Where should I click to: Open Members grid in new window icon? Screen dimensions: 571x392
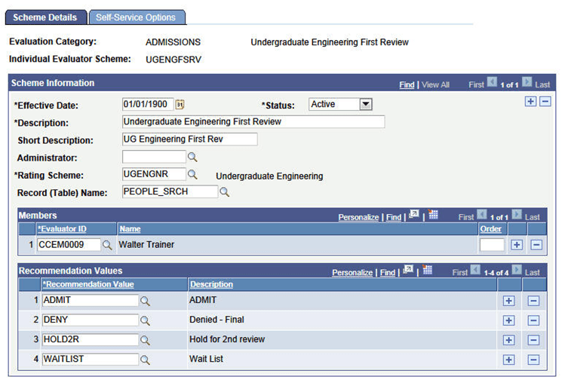(414, 214)
